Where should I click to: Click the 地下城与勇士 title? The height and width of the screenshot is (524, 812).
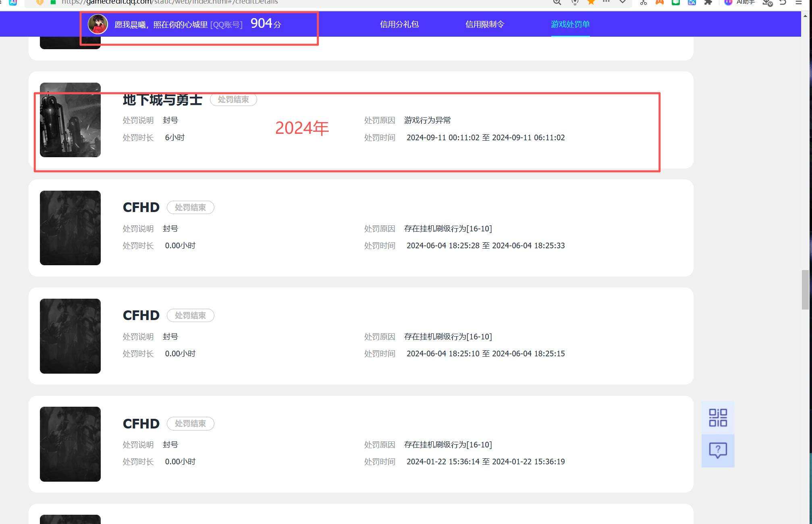click(x=162, y=100)
